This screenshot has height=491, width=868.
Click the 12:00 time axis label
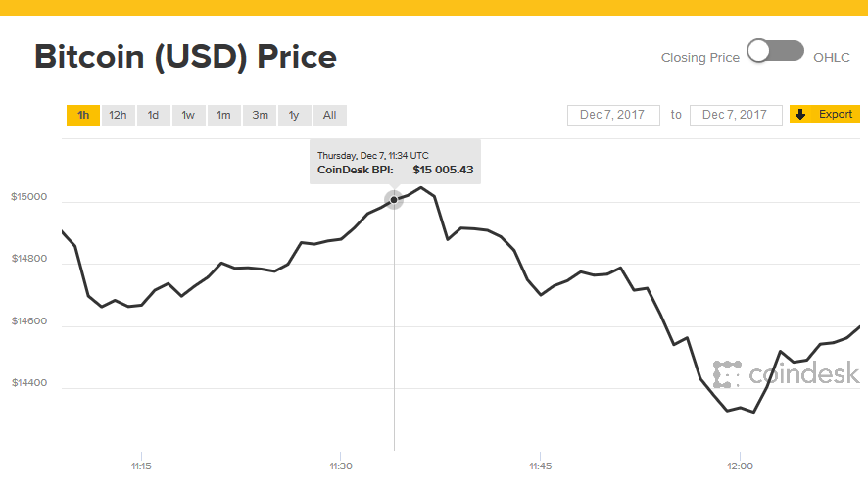(740, 466)
